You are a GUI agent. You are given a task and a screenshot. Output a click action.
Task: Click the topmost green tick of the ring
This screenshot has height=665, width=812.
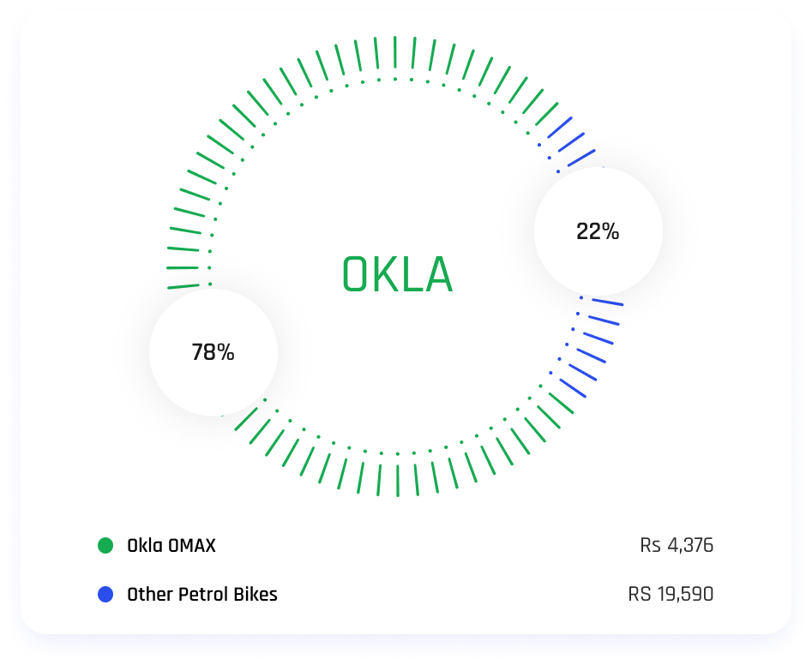click(x=395, y=51)
